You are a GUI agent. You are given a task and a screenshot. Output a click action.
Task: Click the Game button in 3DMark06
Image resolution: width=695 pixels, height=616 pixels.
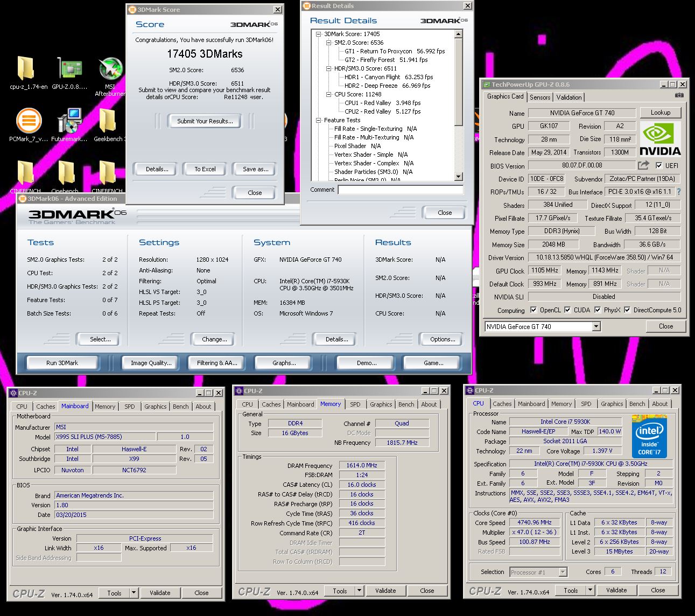pos(433,363)
